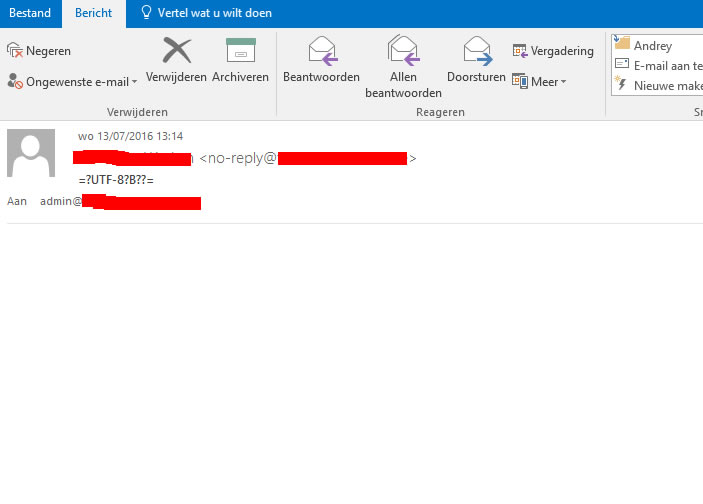This screenshot has width=703, height=504.
Task: Click the 'Vertel wat u wilt doen' search box
Action: click(x=214, y=13)
